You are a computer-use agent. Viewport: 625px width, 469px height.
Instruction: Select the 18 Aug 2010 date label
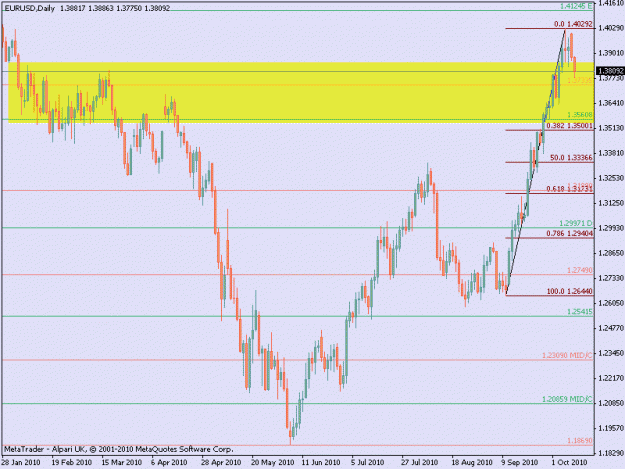coord(472,462)
